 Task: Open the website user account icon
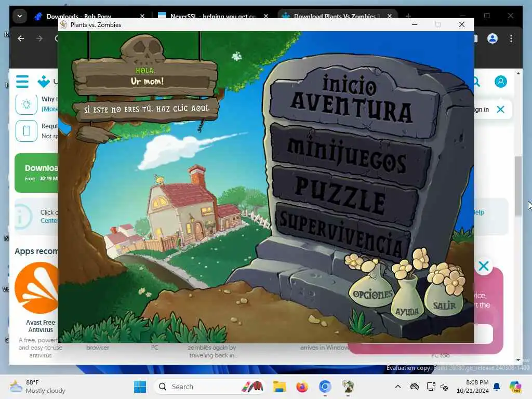pyautogui.click(x=500, y=82)
